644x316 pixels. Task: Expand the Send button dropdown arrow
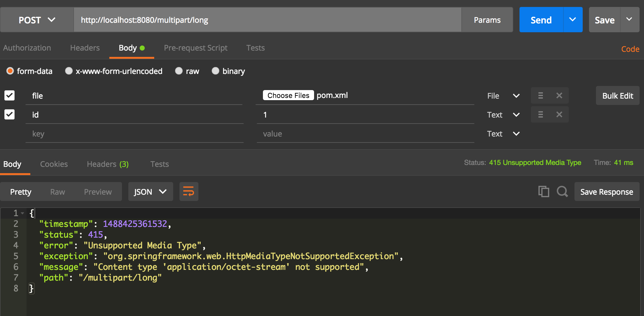[573, 20]
